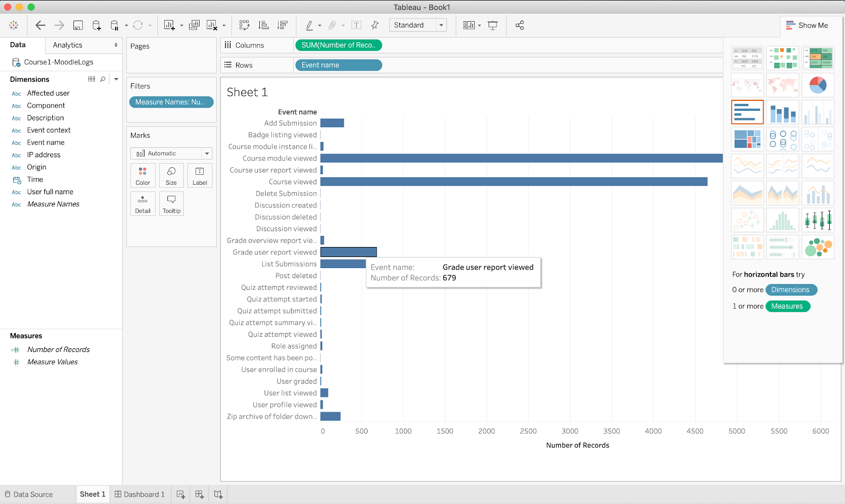
Task: Open dropdown arrow beside Show/Hide Cards
Action: (x=480, y=25)
